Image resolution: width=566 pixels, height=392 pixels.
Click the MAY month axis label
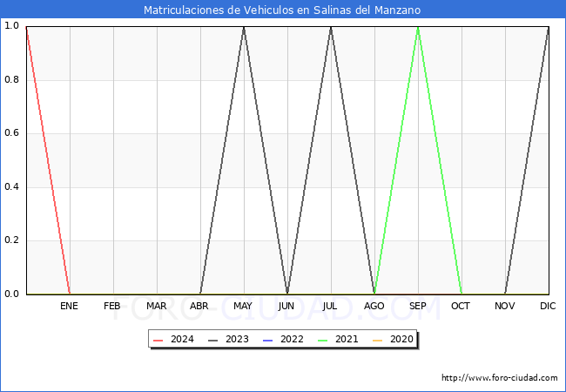click(243, 306)
